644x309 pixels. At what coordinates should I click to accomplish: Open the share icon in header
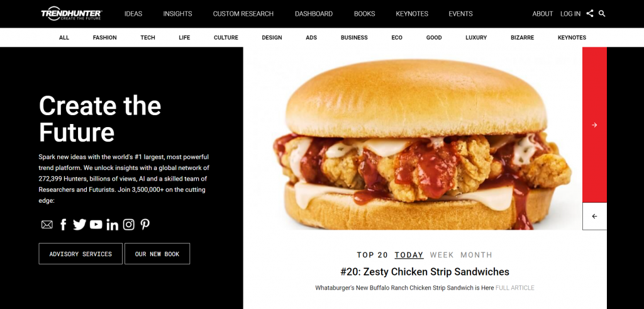590,14
